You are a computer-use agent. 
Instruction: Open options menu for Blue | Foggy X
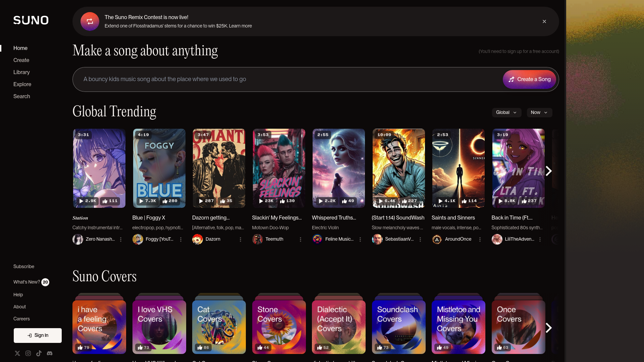pos(181,239)
